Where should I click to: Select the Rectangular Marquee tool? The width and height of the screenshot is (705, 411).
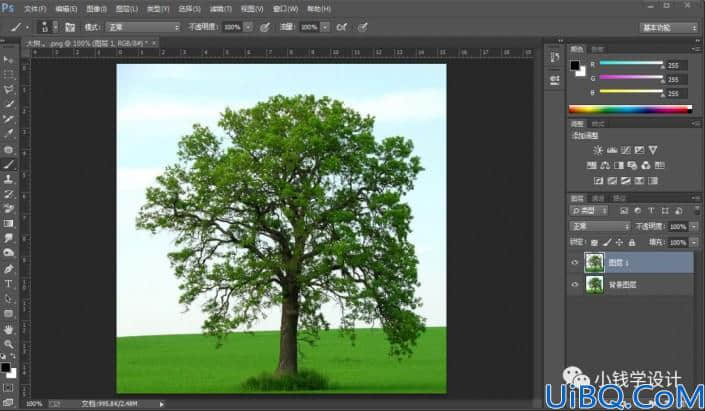coord(8,75)
